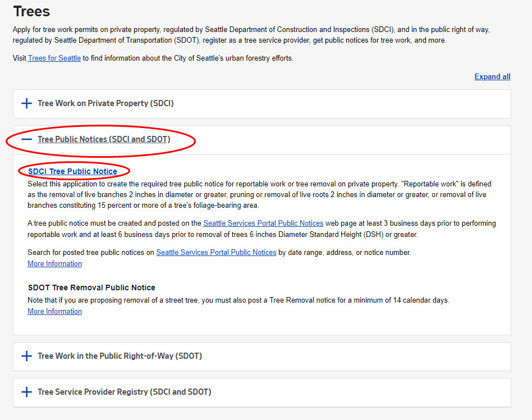
Task: Click plus icon beside Tree Service Provider Registry
Action: coord(26,392)
